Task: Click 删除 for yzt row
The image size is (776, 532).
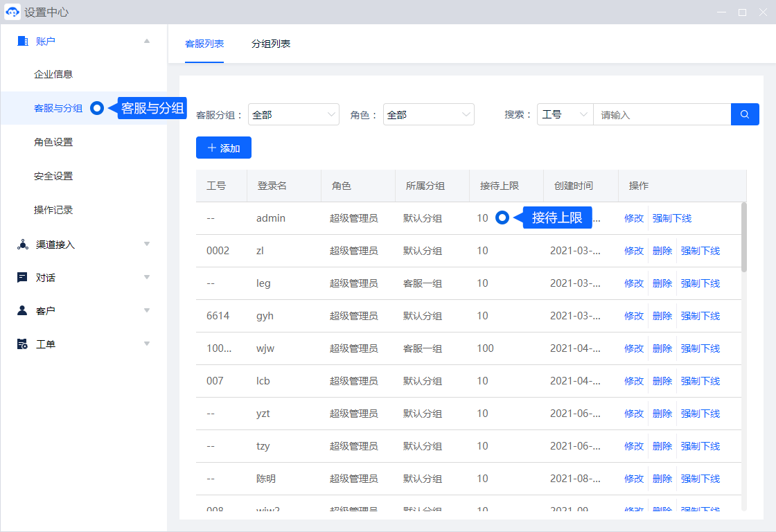Action: coord(662,414)
